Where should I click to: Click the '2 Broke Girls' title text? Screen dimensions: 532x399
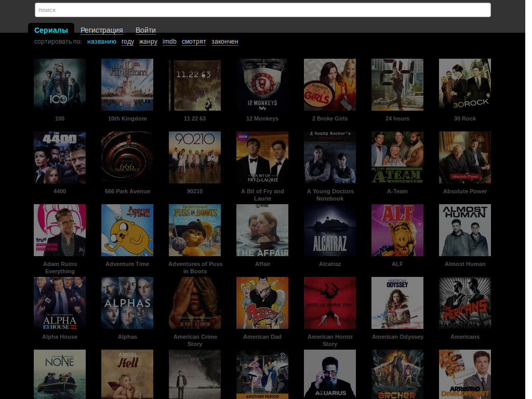click(330, 118)
